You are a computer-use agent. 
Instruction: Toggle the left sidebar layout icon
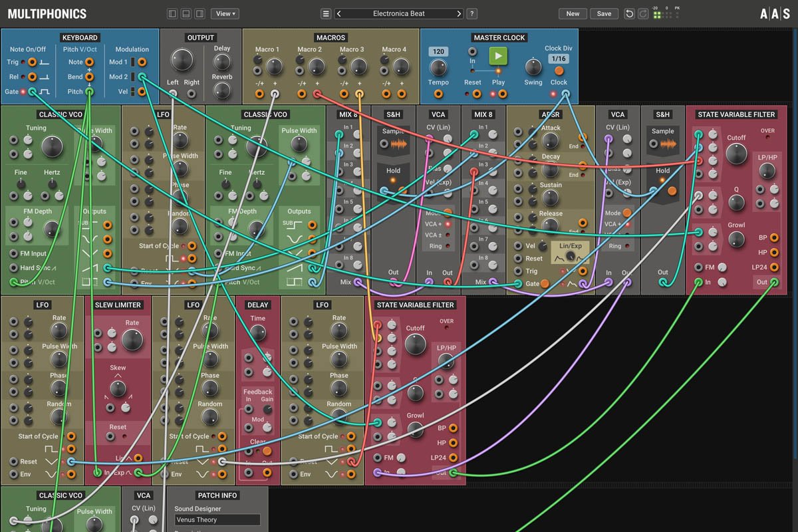pyautogui.click(x=173, y=13)
